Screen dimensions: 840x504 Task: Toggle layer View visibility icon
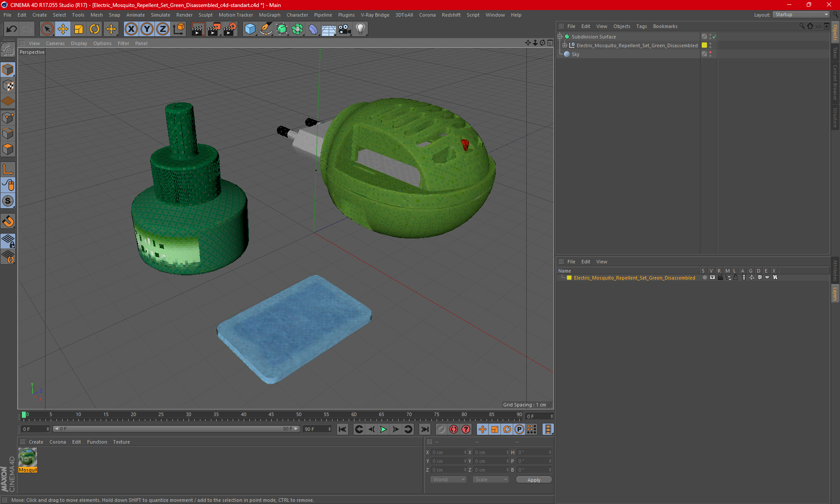712,277
